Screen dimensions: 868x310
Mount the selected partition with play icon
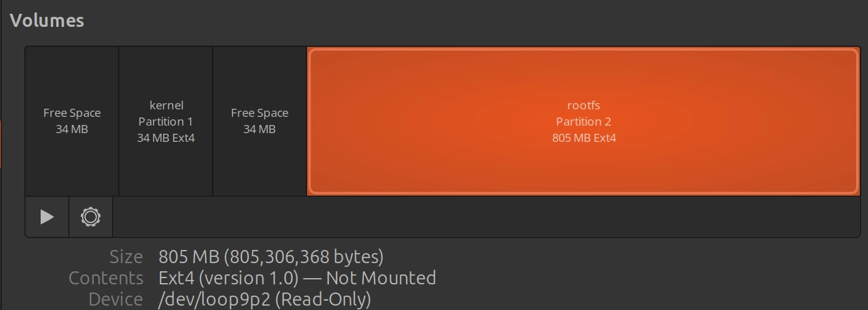click(47, 217)
